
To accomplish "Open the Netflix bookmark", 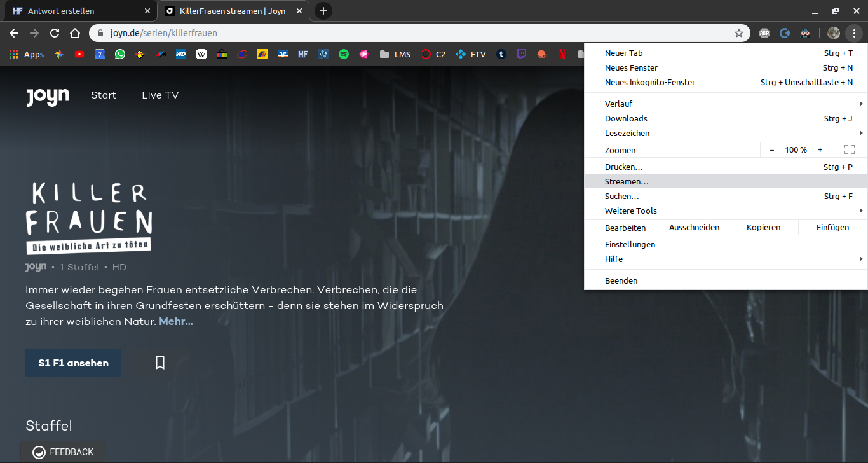I will 562,55.
